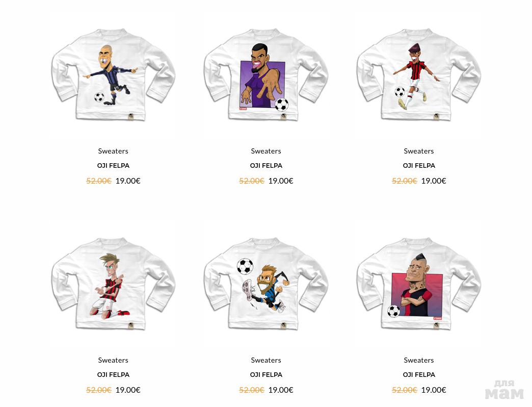Open the top-row sweater with red-black striped player
The height and width of the screenshot is (407, 532).
(419, 77)
